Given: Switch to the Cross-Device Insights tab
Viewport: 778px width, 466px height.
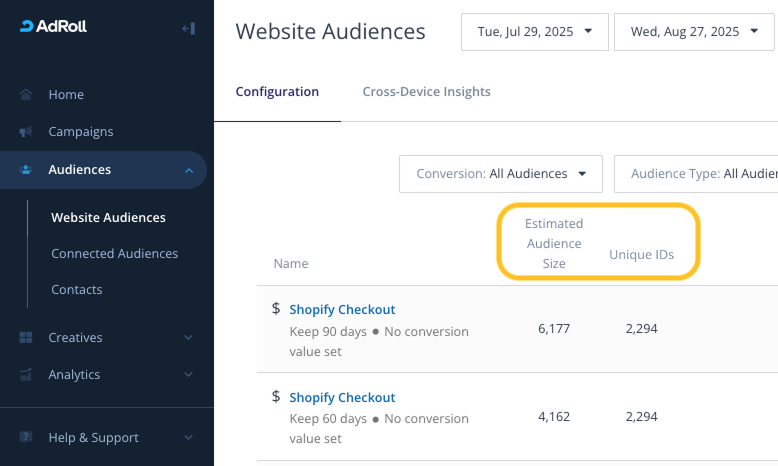Looking at the screenshot, I should click(426, 92).
